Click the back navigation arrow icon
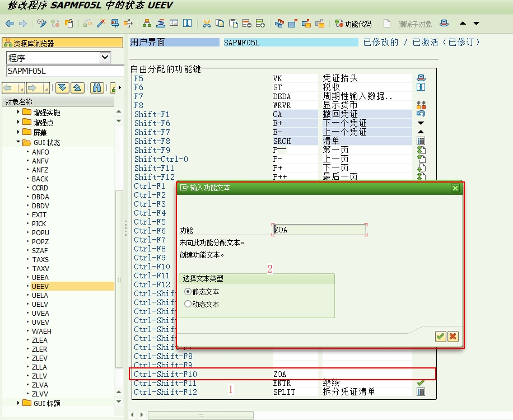The height and width of the screenshot is (420, 513). pos(9,24)
